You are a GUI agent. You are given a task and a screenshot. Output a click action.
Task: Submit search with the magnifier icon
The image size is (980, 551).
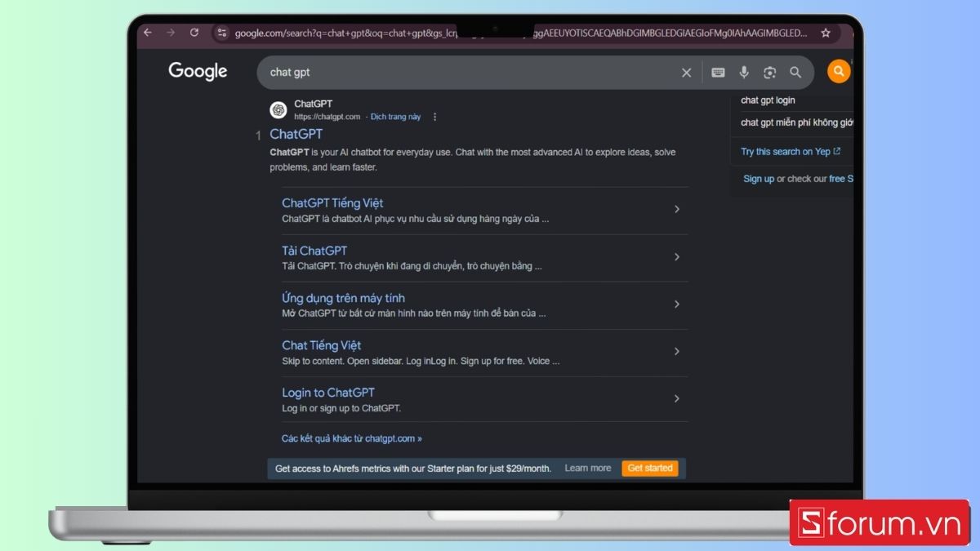click(x=795, y=73)
